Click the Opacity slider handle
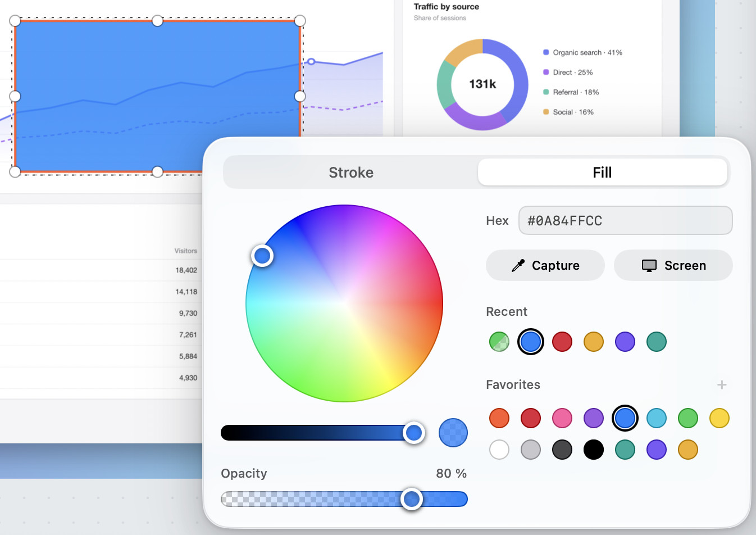The width and height of the screenshot is (756, 535). pyautogui.click(x=412, y=499)
